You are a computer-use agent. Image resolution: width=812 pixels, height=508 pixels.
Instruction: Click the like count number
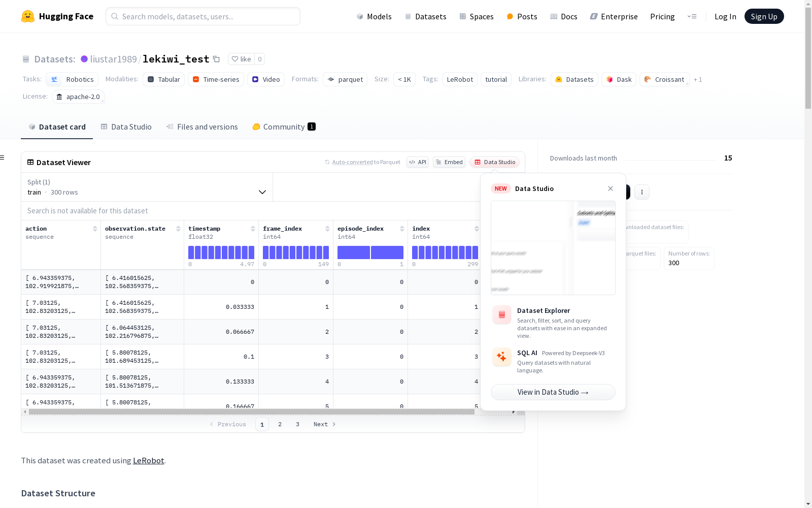click(x=259, y=59)
